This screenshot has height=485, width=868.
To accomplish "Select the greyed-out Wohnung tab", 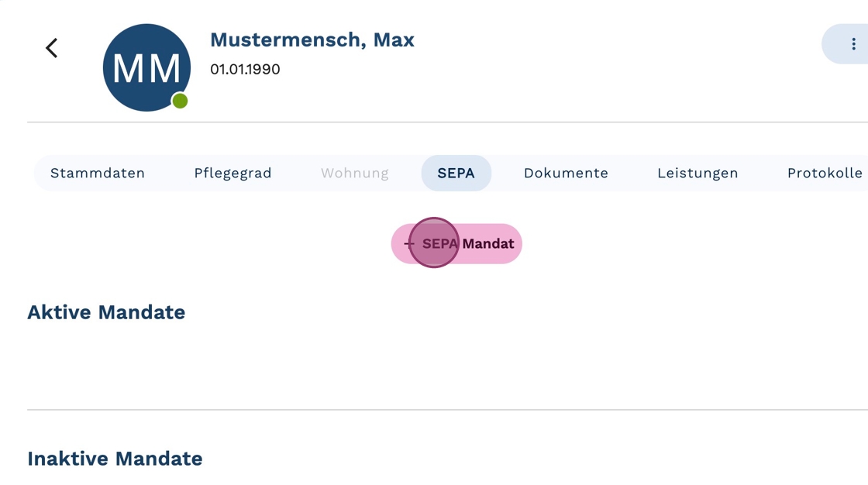I will pos(355,174).
